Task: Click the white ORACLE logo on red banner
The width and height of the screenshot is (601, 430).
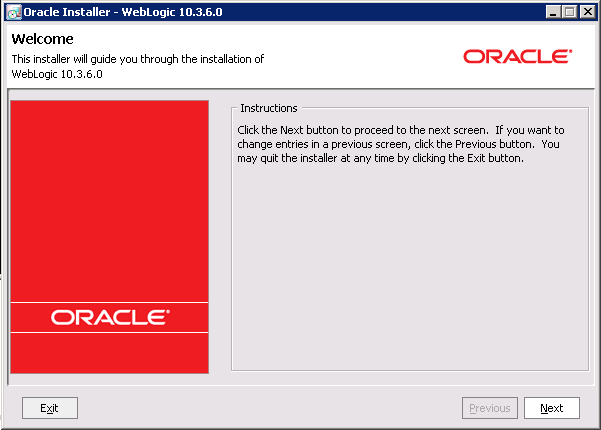Action: point(110,317)
